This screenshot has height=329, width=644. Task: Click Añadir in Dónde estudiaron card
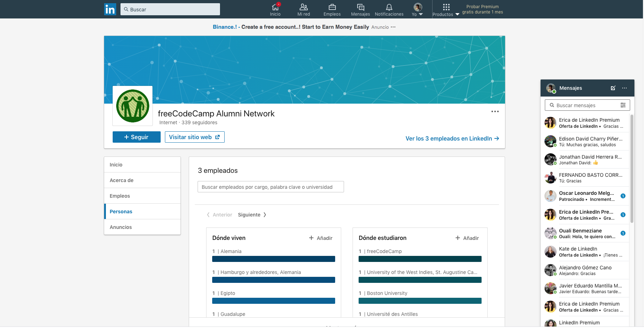coord(467,238)
